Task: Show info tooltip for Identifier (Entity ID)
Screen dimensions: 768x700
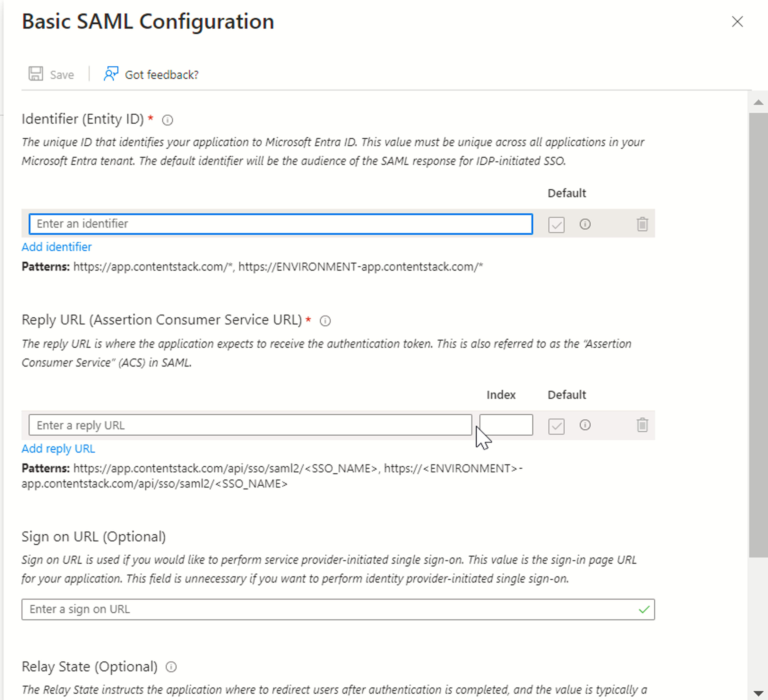Action: [167, 120]
